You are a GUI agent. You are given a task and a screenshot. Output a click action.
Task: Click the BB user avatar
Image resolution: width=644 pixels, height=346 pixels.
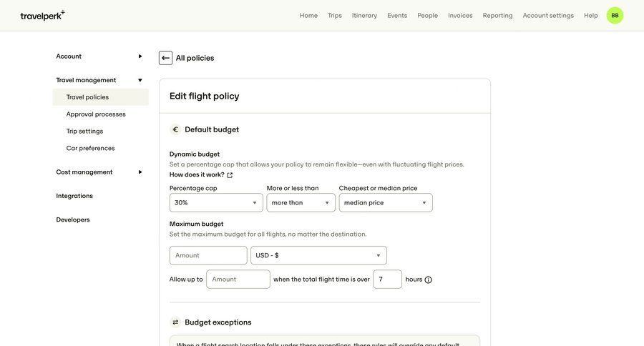615,15
